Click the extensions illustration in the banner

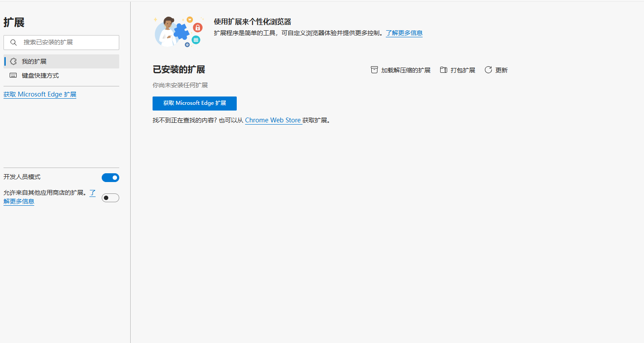coord(179,32)
